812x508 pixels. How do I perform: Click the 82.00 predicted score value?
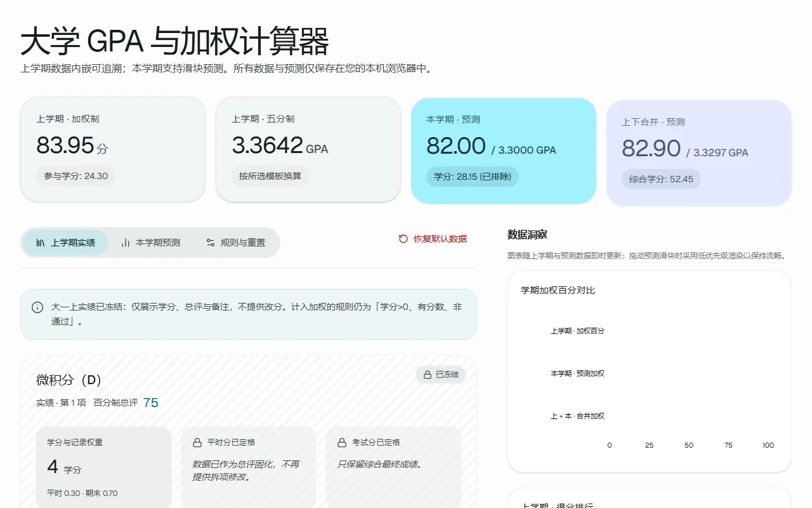point(456,147)
